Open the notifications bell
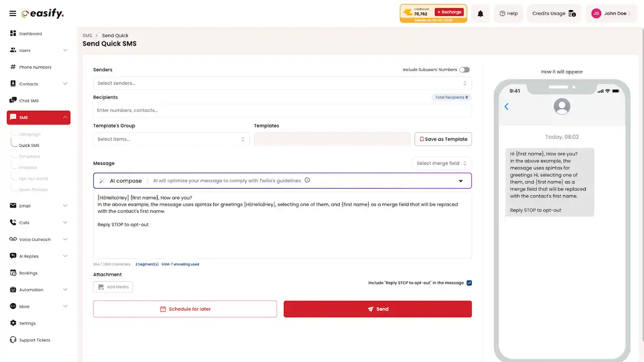The width and height of the screenshot is (644, 362). tap(480, 13)
